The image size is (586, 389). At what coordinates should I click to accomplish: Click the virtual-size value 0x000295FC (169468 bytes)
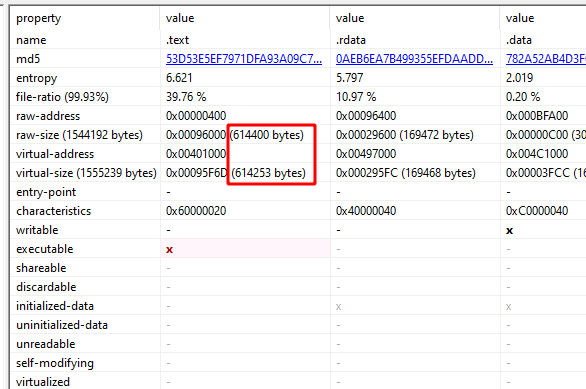pos(405,173)
